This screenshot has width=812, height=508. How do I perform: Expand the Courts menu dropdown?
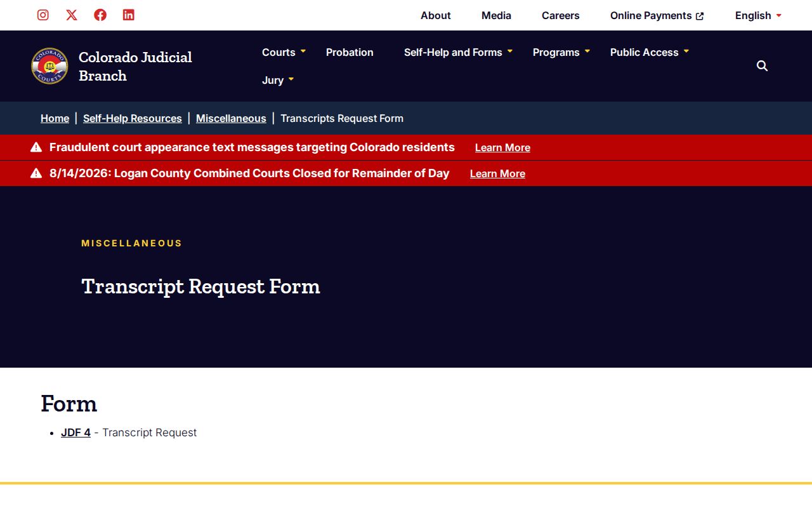303,51
